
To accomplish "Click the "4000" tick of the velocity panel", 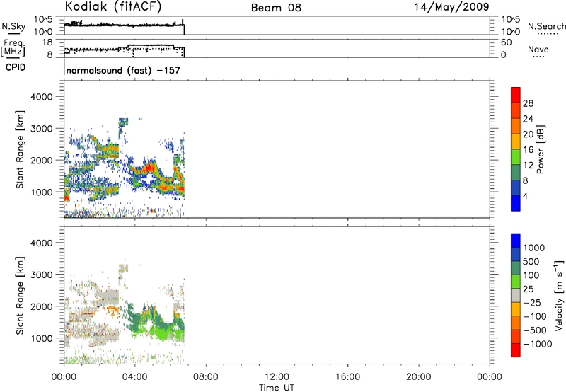I will tap(41, 243).
